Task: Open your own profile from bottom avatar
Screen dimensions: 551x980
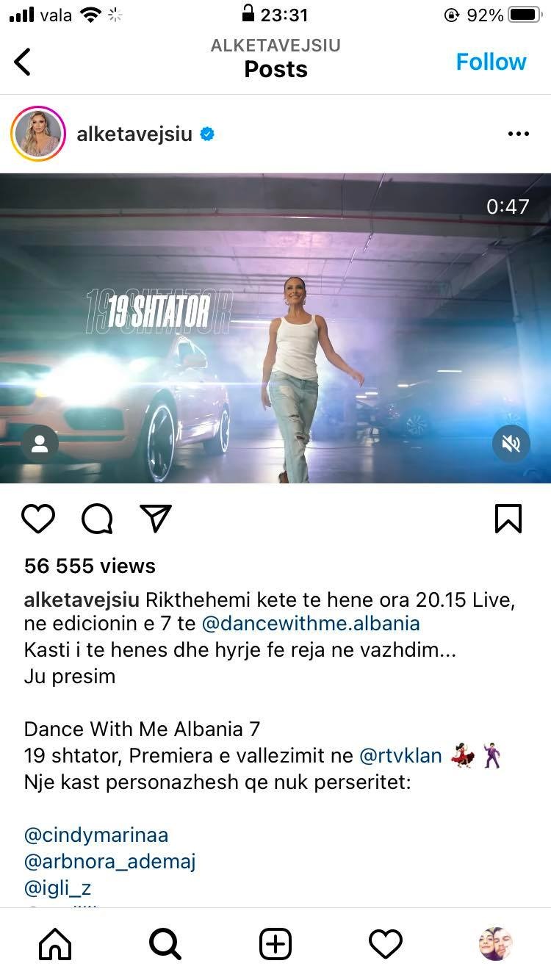Action: (x=496, y=944)
